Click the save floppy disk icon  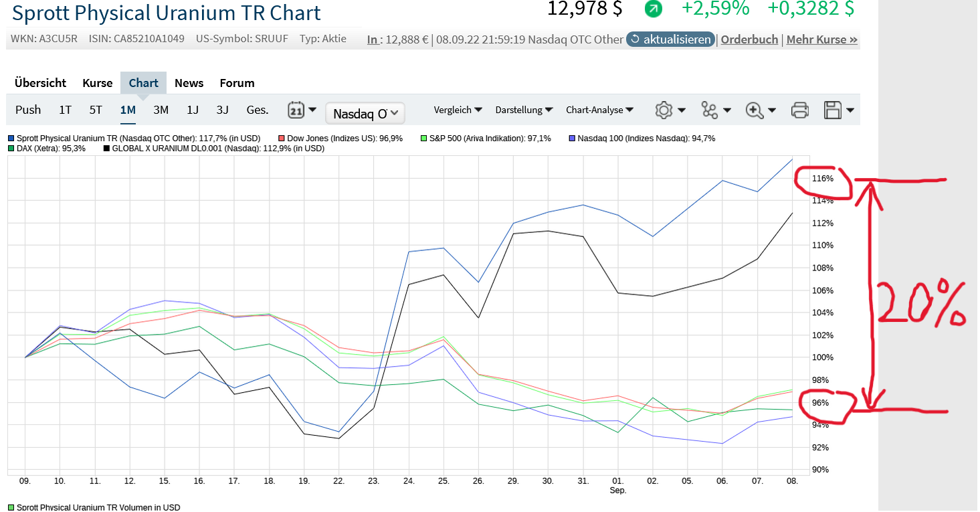[833, 110]
